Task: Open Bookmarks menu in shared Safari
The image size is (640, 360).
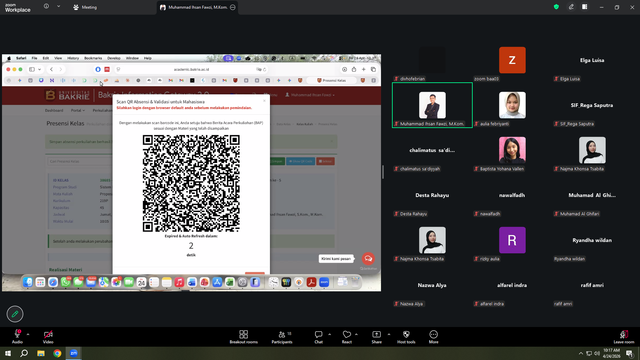Action: click(x=93, y=58)
